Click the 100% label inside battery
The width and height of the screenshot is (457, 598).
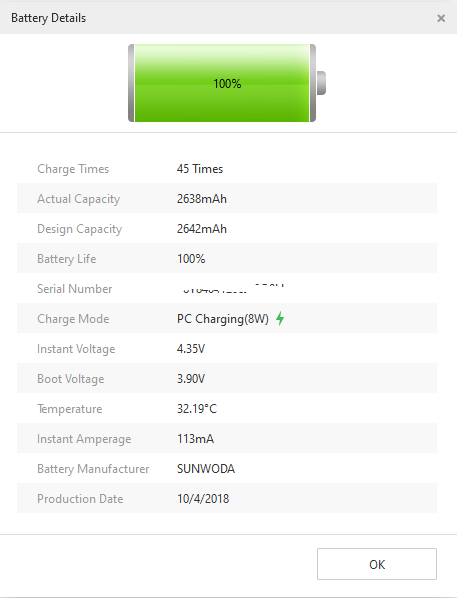(x=227, y=84)
